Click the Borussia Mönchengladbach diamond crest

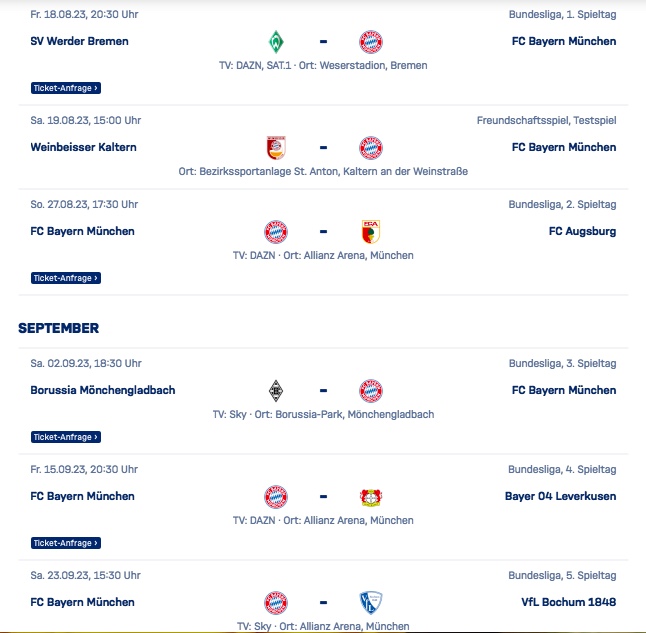pyautogui.click(x=276, y=390)
